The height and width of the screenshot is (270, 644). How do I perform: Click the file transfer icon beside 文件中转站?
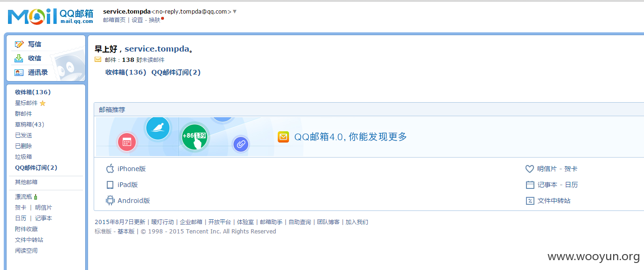tap(530, 201)
